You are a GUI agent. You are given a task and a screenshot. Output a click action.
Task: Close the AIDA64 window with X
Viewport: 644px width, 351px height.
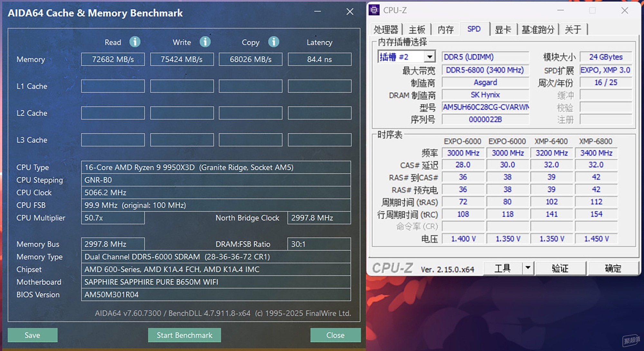point(350,12)
